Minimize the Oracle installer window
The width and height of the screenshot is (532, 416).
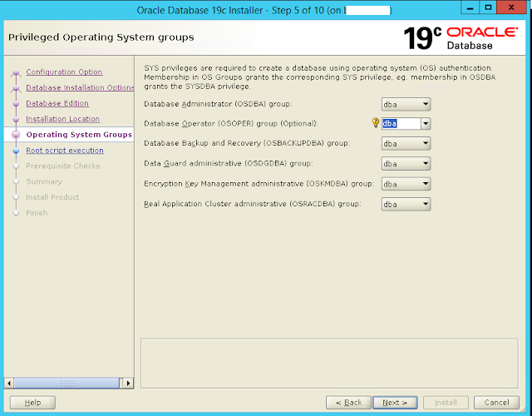coord(470,7)
